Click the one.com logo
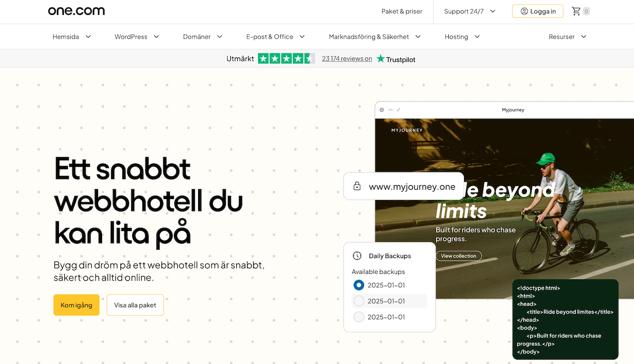The width and height of the screenshot is (634, 364). click(76, 11)
